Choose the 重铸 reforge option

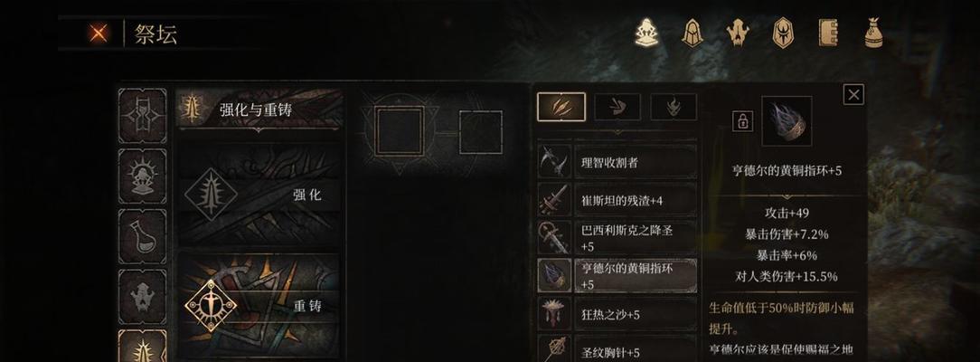pos(260,306)
